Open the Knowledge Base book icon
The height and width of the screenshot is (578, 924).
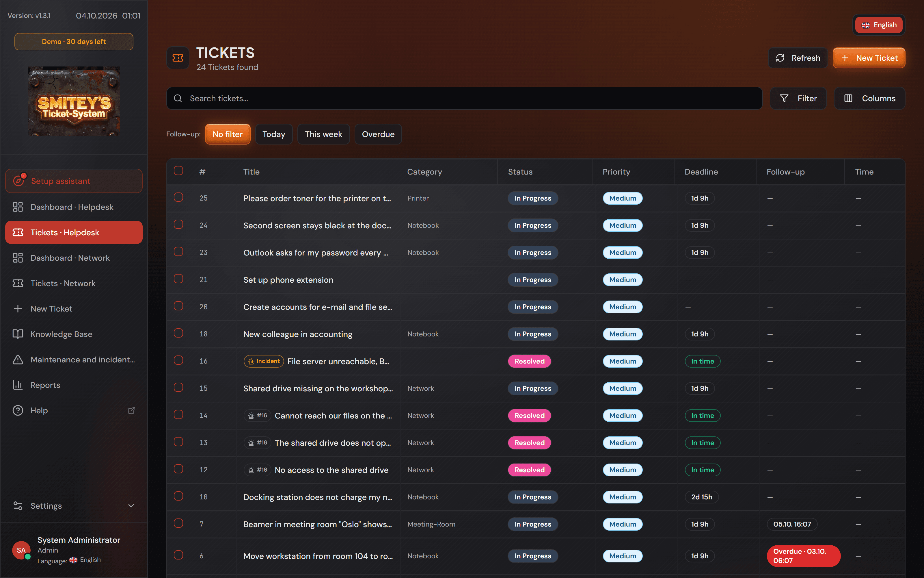[x=18, y=334]
